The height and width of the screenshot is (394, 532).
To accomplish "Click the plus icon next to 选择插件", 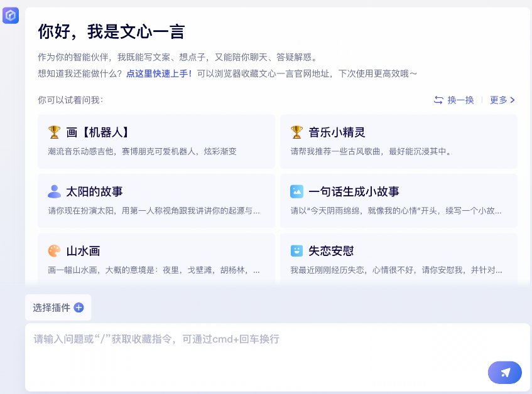I will (79, 307).
